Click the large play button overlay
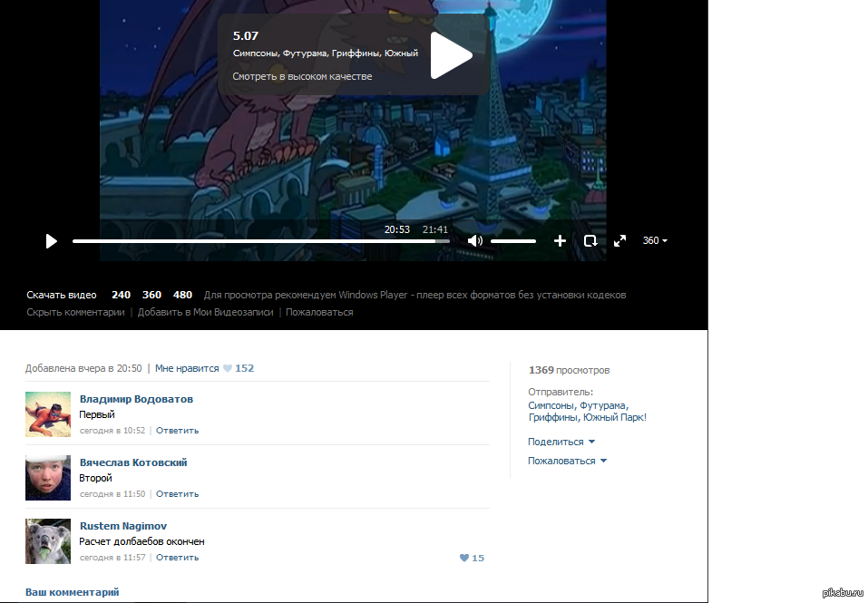Image resolution: width=868 pixels, height=603 pixels. click(451, 56)
